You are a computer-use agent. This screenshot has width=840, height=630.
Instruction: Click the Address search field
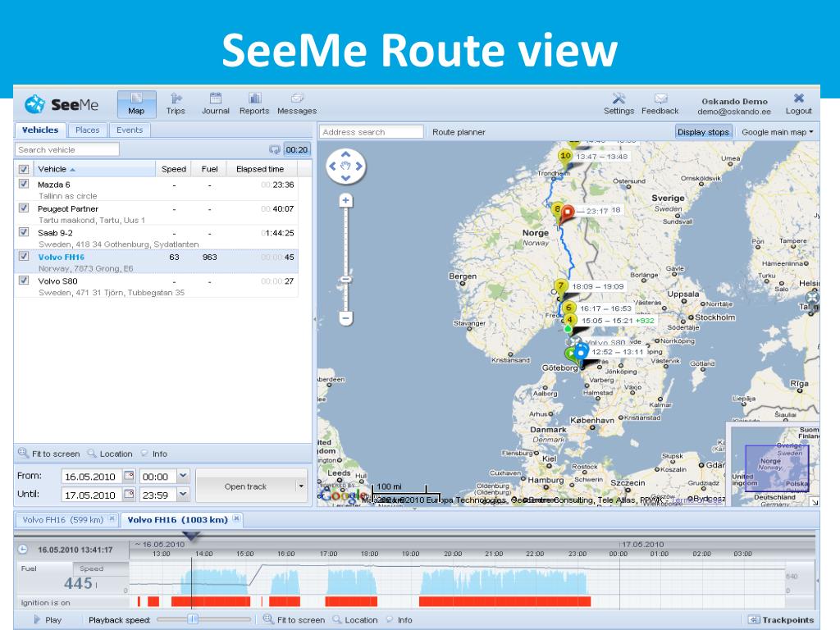[x=372, y=132]
